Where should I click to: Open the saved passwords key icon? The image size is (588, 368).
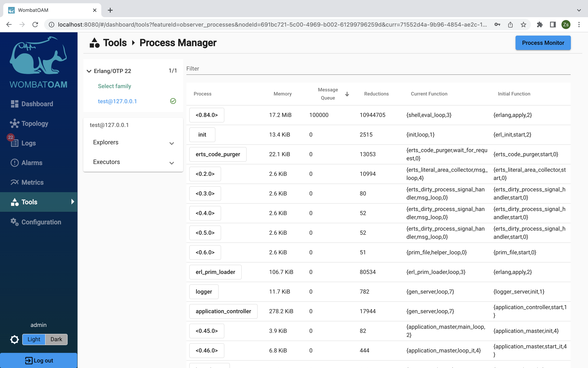coord(497,25)
